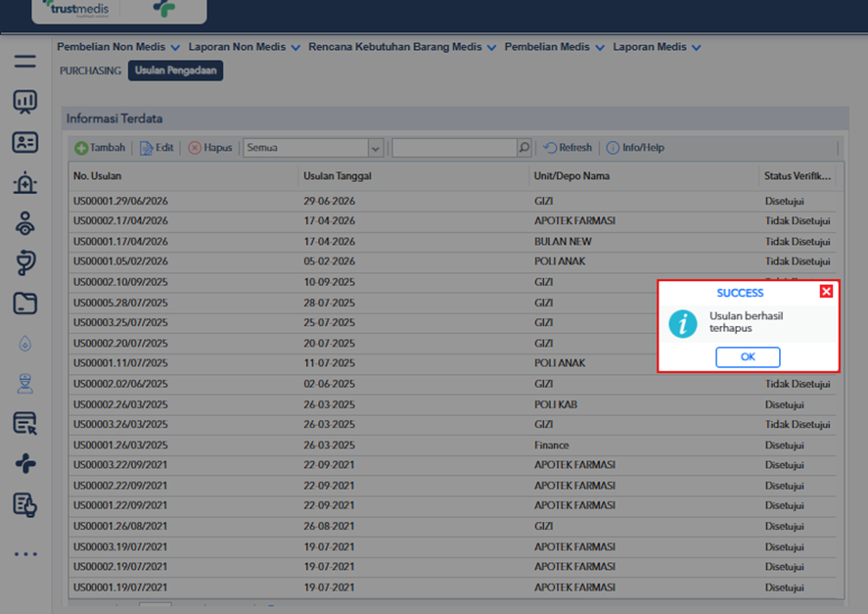Close the SUCCESS dialog with red X
868x614 pixels.
pyautogui.click(x=826, y=292)
